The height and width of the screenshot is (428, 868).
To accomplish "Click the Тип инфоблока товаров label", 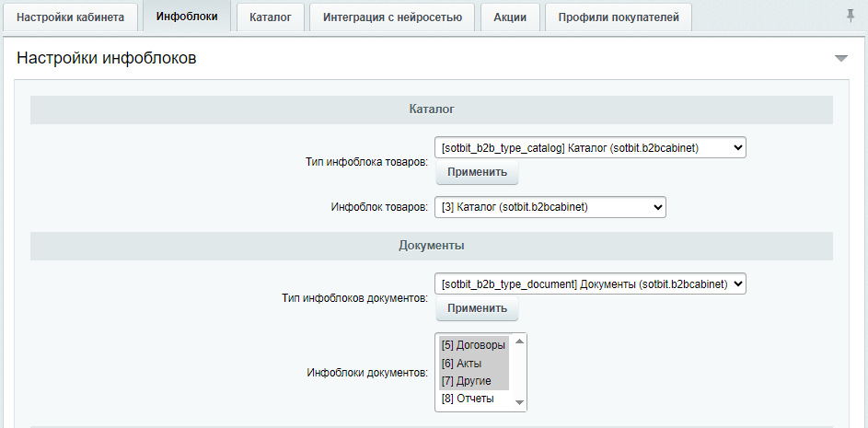I will tap(366, 162).
